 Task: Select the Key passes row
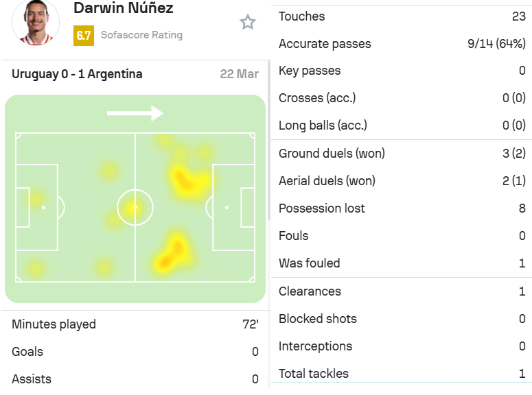point(402,71)
